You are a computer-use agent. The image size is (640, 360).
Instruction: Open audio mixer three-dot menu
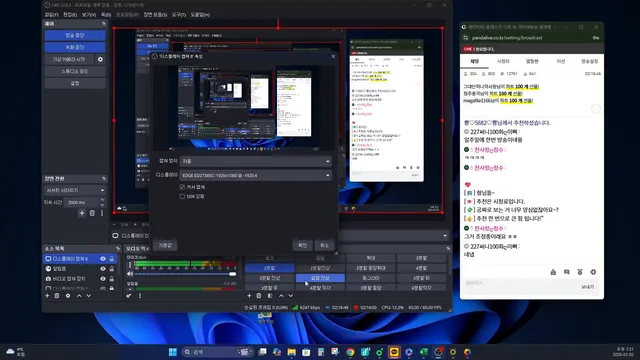140,296
